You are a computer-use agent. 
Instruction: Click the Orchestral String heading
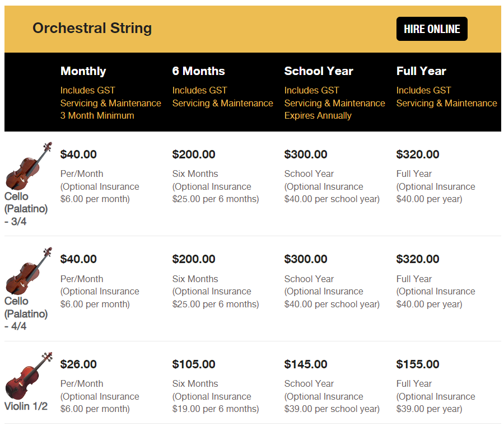tap(92, 28)
